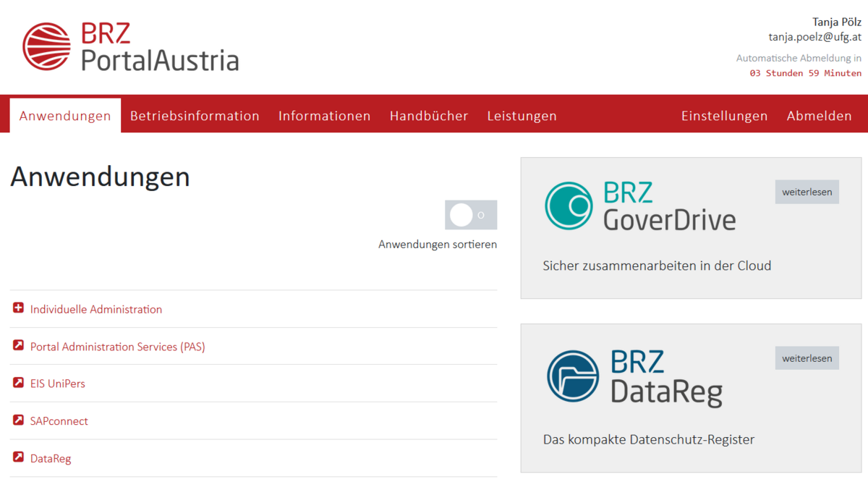
Task: Open the Individuelle Administration link
Action: (x=96, y=309)
